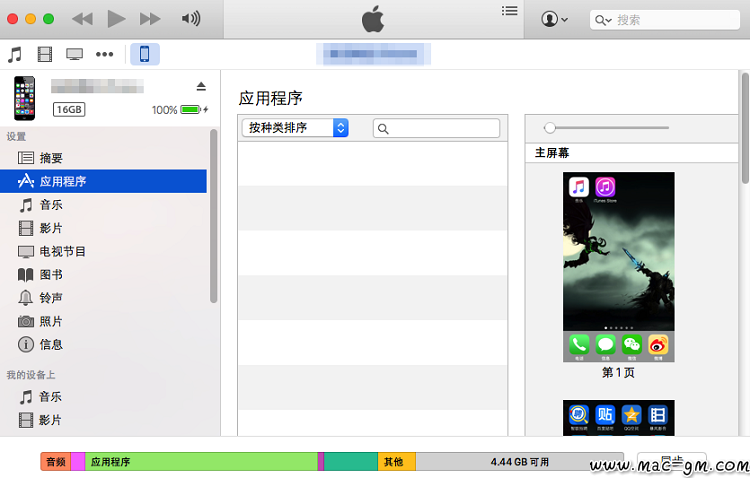Open 摘要 summary in sidebar
The width and height of the screenshot is (750, 478).
(x=103, y=158)
